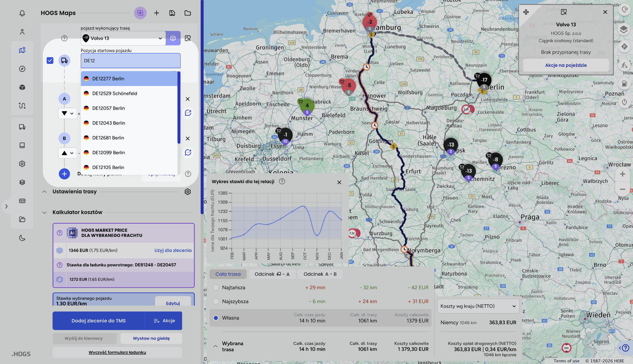The image size is (633, 364).
Task: Open Koszty wg kraju dropdown
Action: pyautogui.click(x=478, y=306)
